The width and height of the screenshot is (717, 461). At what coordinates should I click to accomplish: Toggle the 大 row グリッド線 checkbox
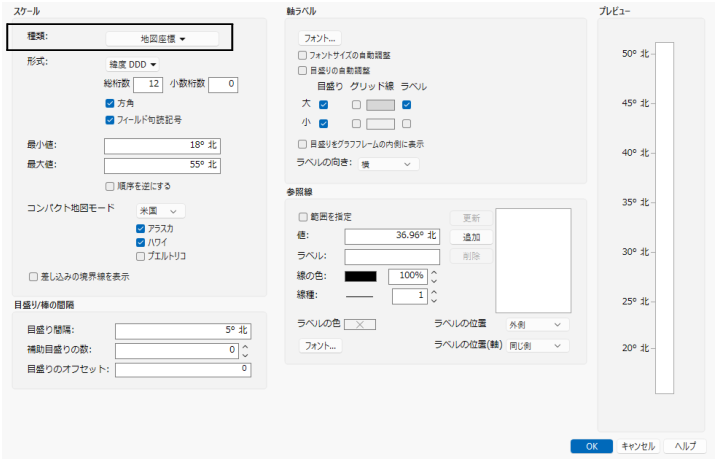click(x=356, y=105)
